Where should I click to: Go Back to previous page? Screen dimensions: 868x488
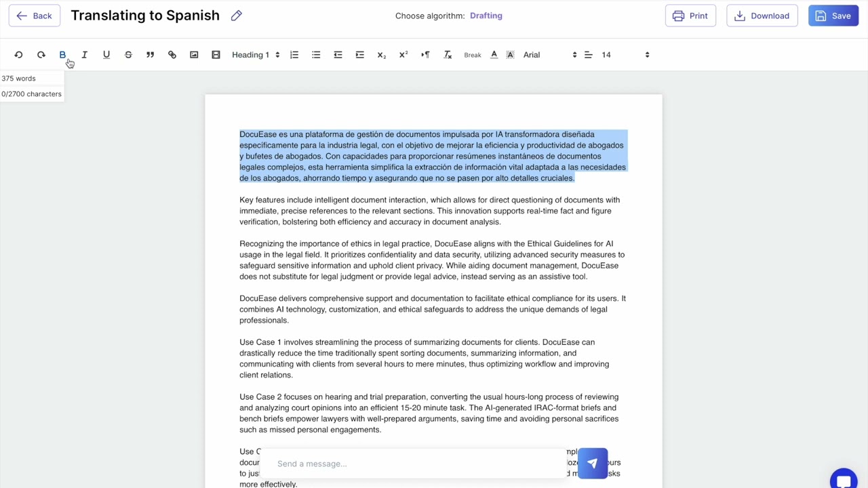(x=35, y=16)
